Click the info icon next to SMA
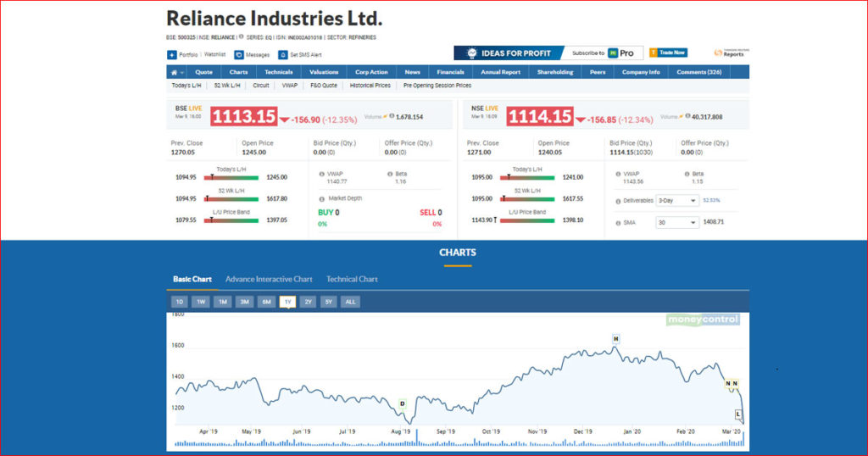 pos(616,222)
